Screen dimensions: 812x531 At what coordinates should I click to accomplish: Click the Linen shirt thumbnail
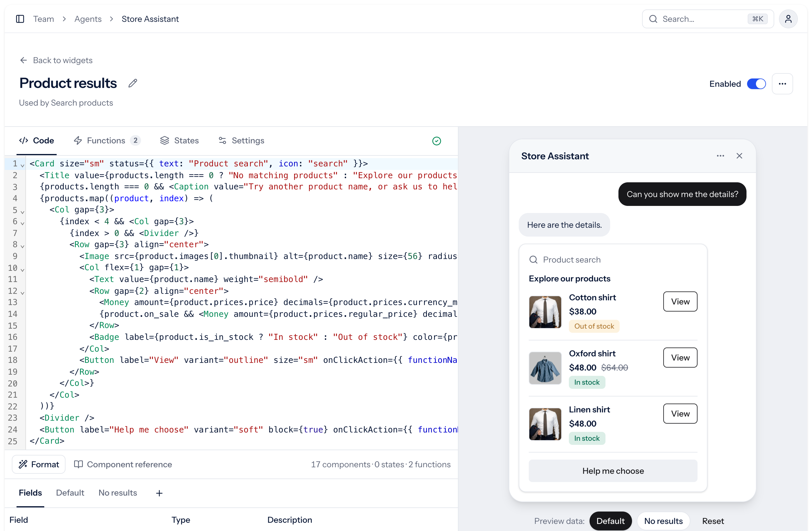pyautogui.click(x=545, y=424)
